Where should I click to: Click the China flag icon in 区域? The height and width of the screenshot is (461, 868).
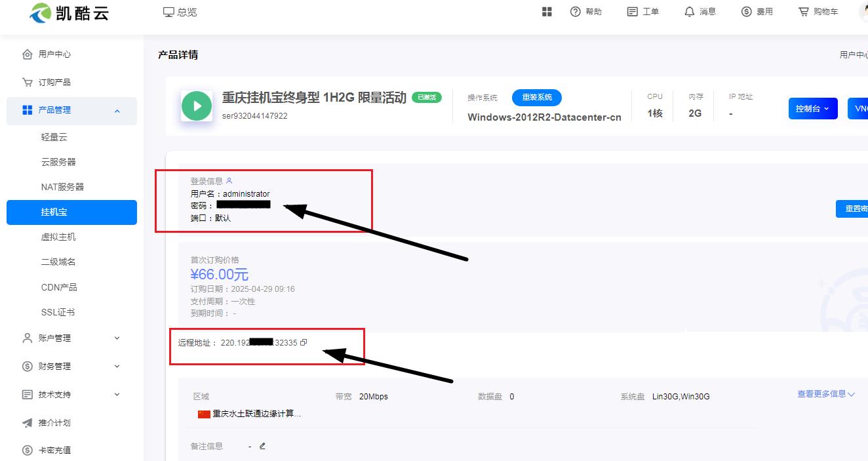click(204, 414)
